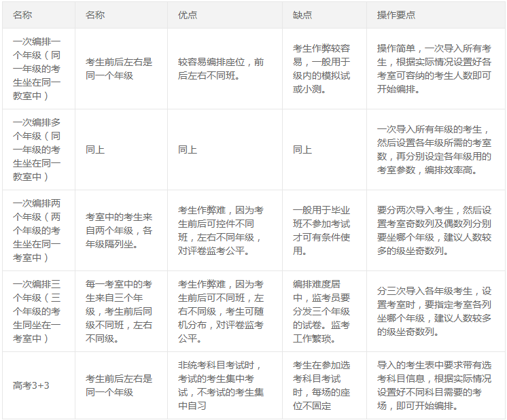Viewport: 507px width, 420px height.
Task: Click 同上 in the 缺点 column
Action: click(302, 150)
